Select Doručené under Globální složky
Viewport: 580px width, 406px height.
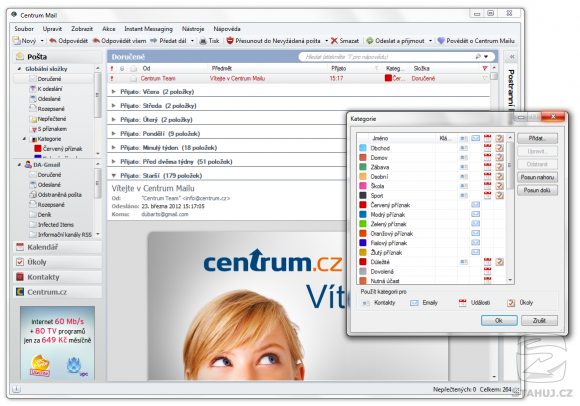[x=49, y=79]
